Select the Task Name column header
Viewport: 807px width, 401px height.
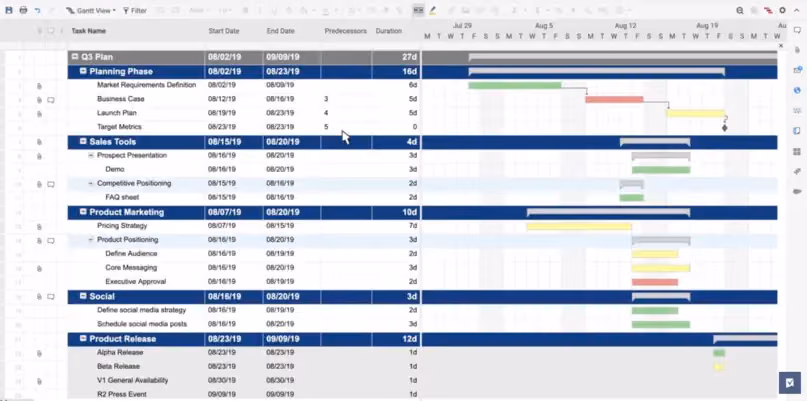click(89, 31)
